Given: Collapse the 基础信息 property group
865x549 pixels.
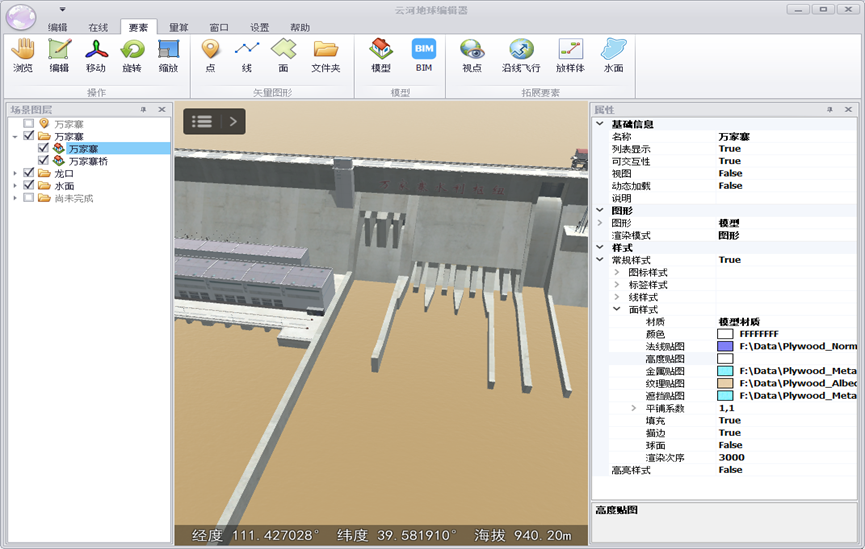Looking at the screenshot, I should (x=600, y=124).
